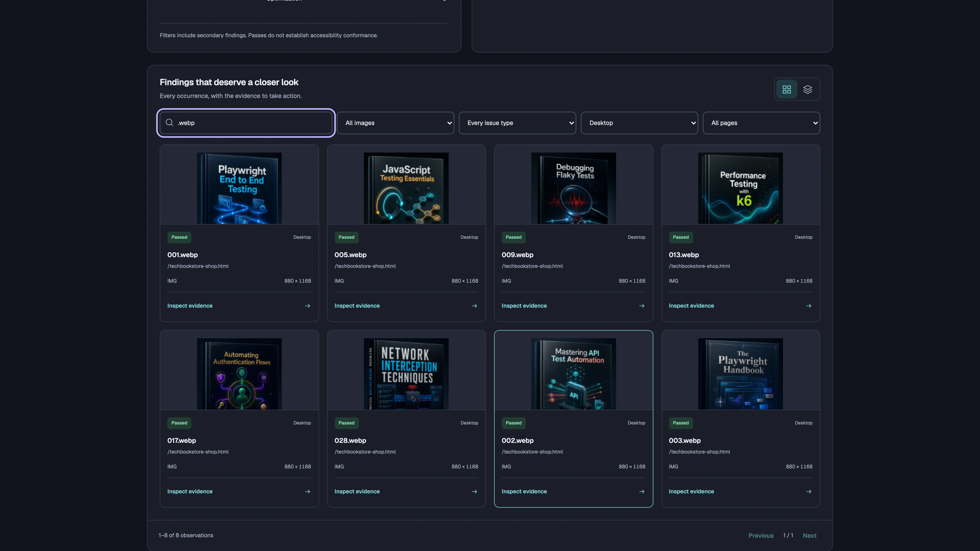Open the Every issue type dropdown
This screenshot has width=980, height=551.
[x=517, y=123]
